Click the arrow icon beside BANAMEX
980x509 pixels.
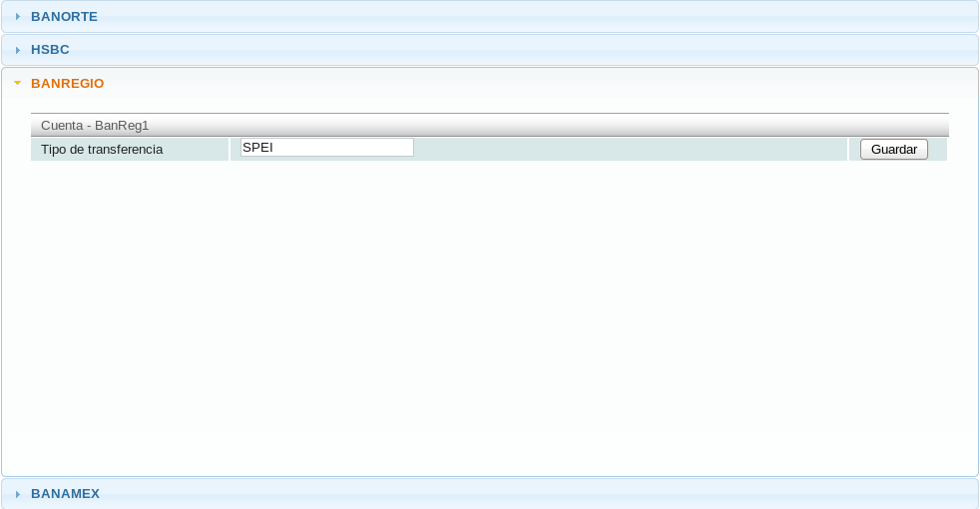(x=17, y=494)
